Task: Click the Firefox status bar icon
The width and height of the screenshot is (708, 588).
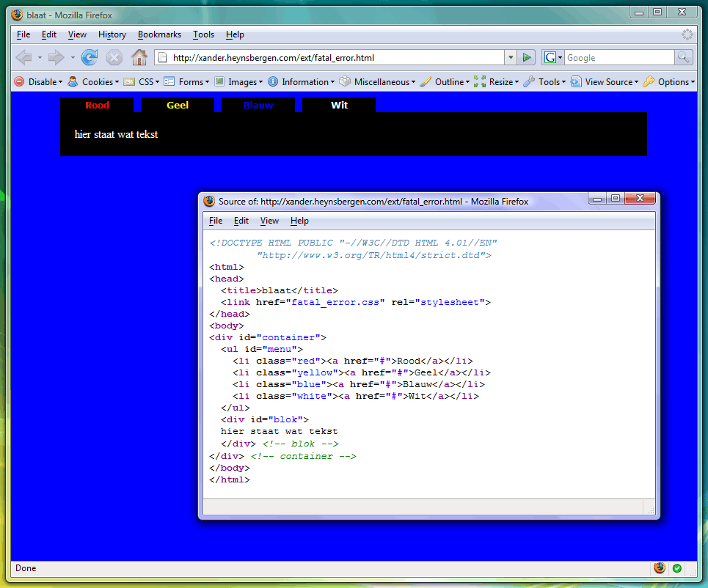Action: [x=660, y=567]
